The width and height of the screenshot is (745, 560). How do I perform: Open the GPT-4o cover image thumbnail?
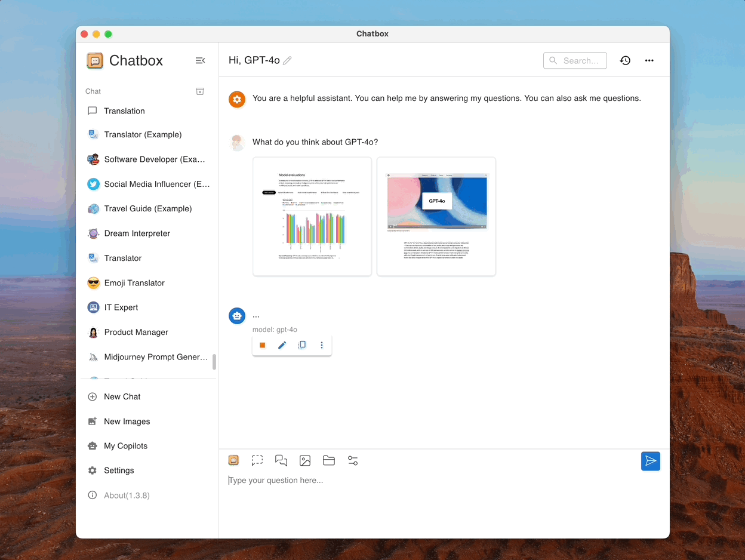point(436,216)
